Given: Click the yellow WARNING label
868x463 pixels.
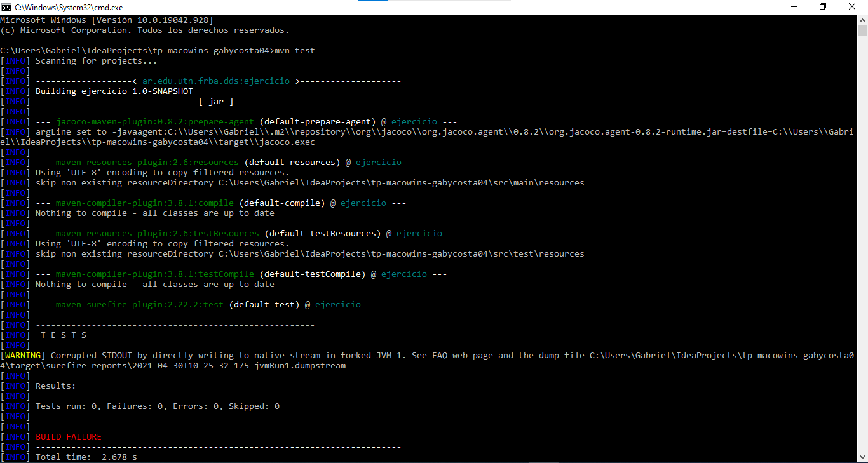Looking at the screenshot, I should [x=23, y=356].
